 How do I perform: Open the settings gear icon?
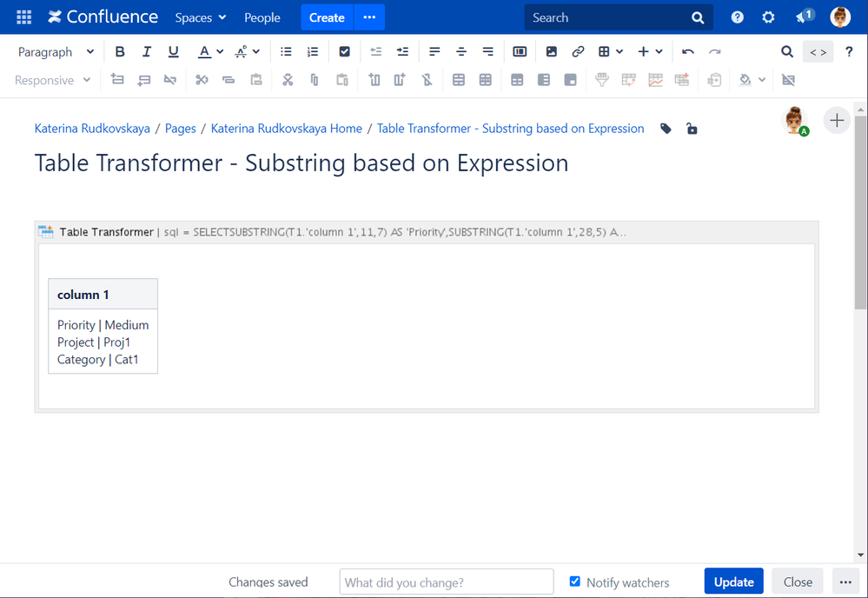pyautogui.click(x=768, y=17)
